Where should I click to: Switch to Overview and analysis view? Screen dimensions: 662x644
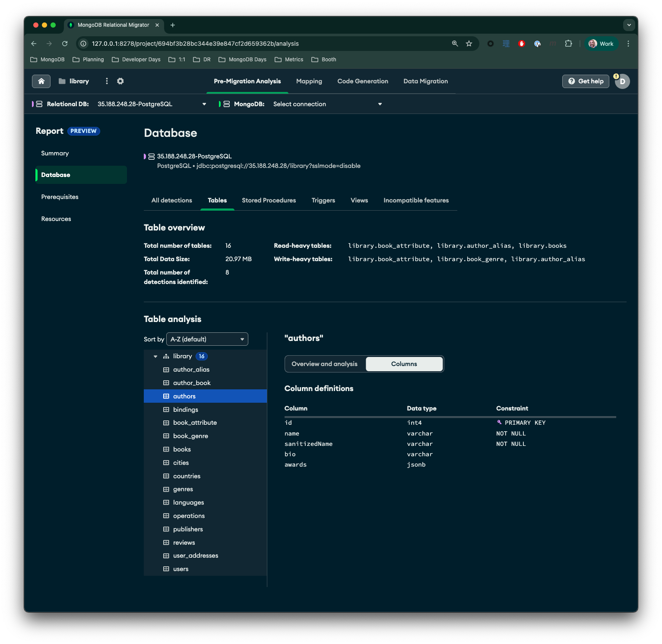coord(325,364)
